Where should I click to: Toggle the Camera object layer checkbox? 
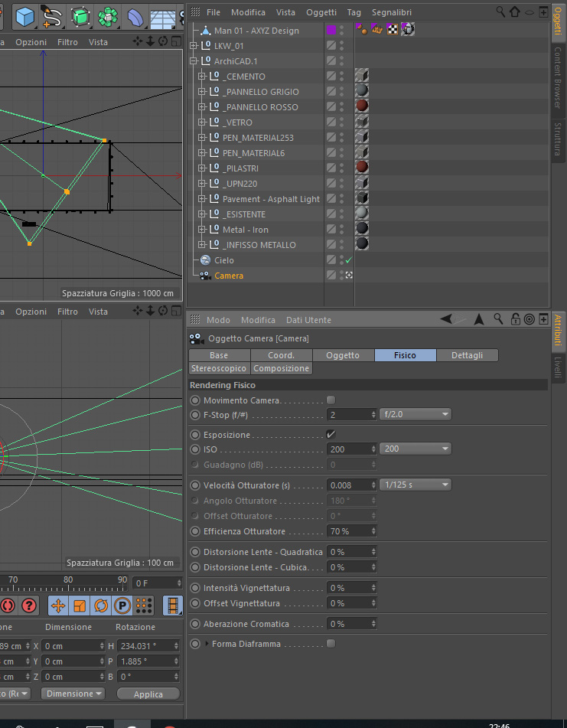[331, 276]
